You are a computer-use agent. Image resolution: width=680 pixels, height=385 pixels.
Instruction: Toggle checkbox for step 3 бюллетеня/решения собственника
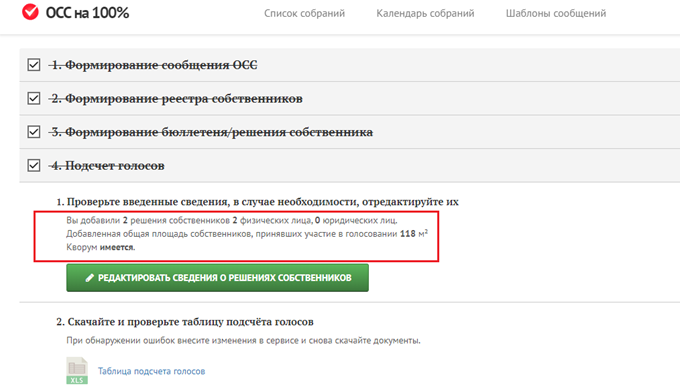coord(34,132)
